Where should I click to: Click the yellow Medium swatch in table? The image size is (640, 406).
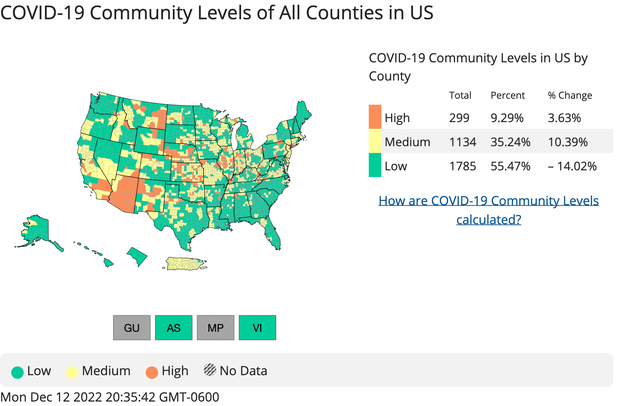[375, 141]
